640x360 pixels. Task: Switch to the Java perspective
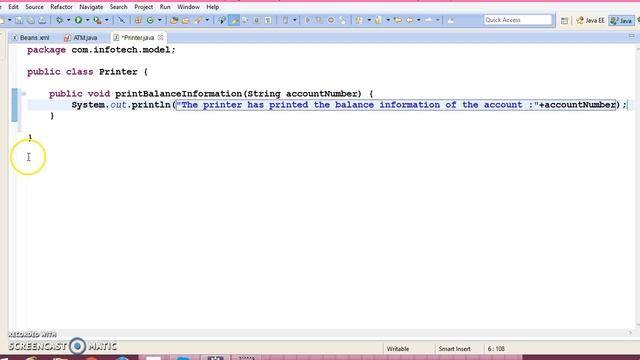pyautogui.click(x=621, y=20)
